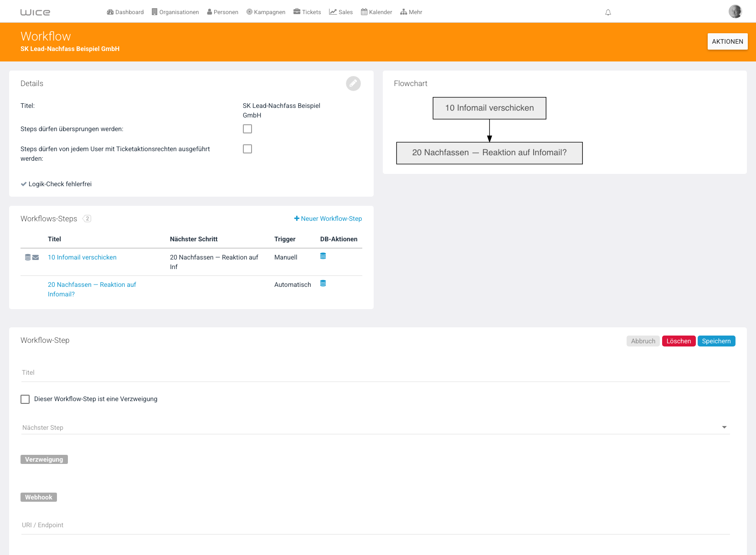Click the Webhook label badge

[x=39, y=497]
